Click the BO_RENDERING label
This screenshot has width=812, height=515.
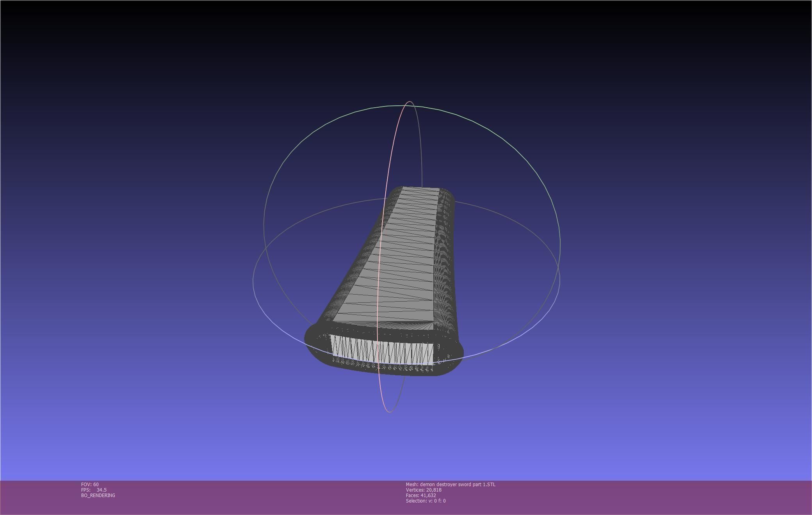pyautogui.click(x=98, y=495)
